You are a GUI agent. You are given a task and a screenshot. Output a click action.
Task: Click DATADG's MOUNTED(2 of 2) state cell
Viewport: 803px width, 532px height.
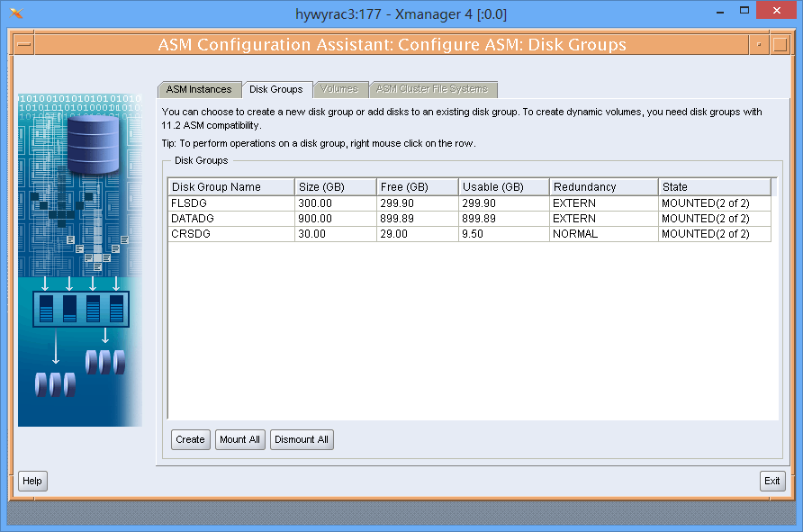click(x=715, y=219)
